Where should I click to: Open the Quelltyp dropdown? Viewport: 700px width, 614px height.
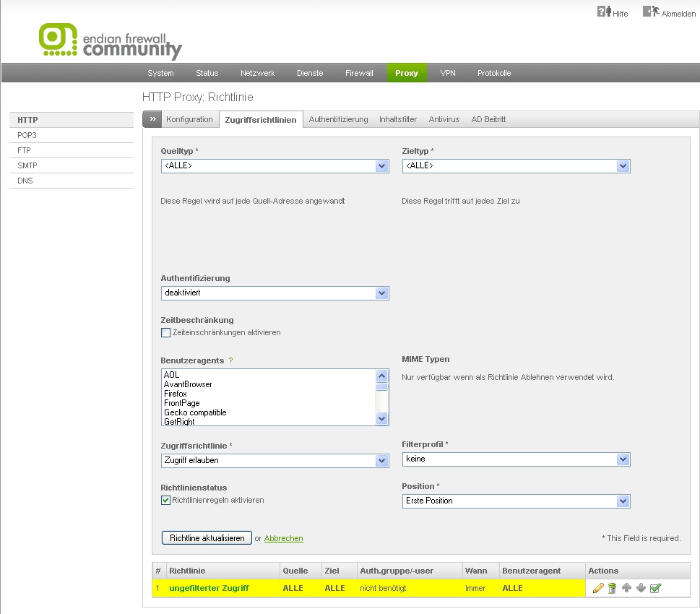pos(275,166)
